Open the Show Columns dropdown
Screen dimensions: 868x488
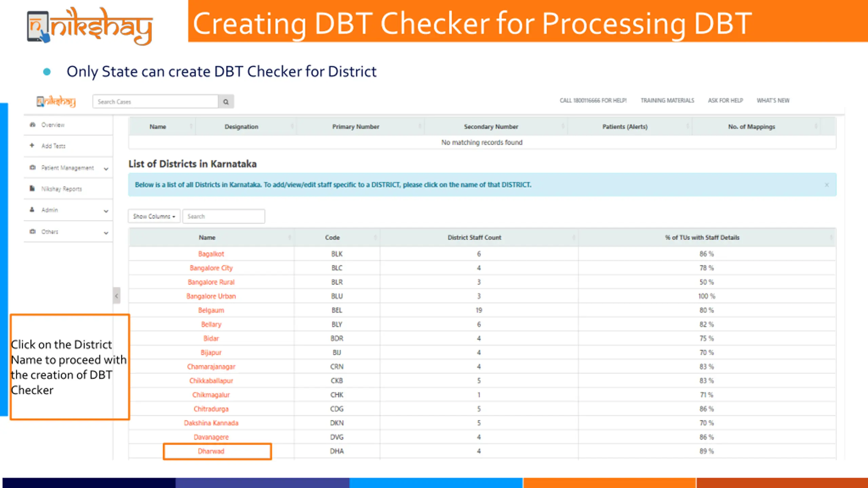pos(154,216)
